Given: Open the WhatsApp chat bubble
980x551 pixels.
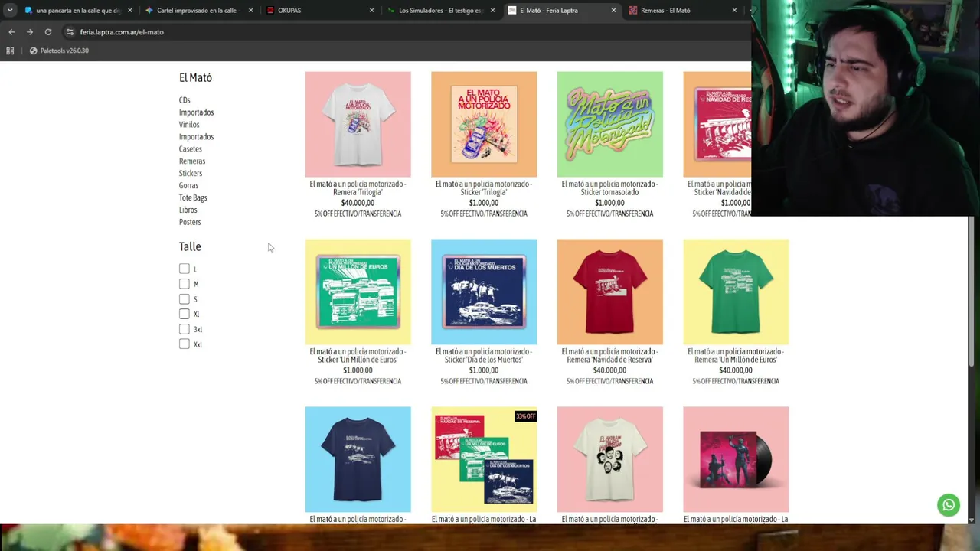Looking at the screenshot, I should tap(949, 505).
